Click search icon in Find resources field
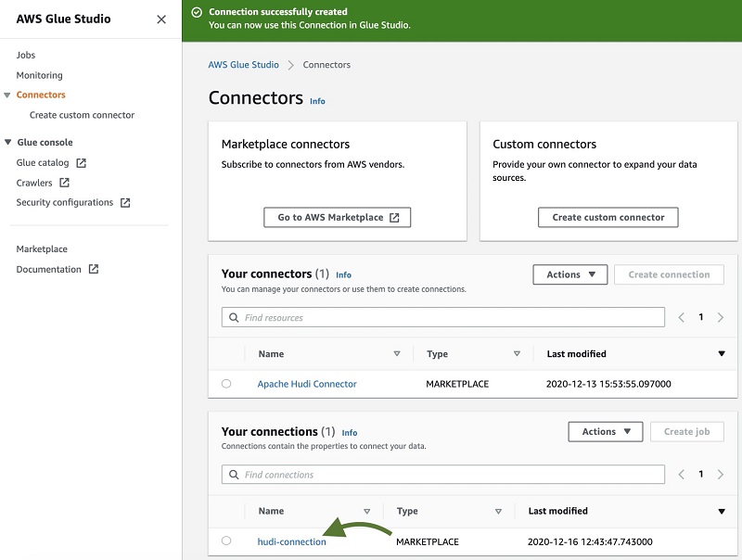742x560 pixels. 234,317
